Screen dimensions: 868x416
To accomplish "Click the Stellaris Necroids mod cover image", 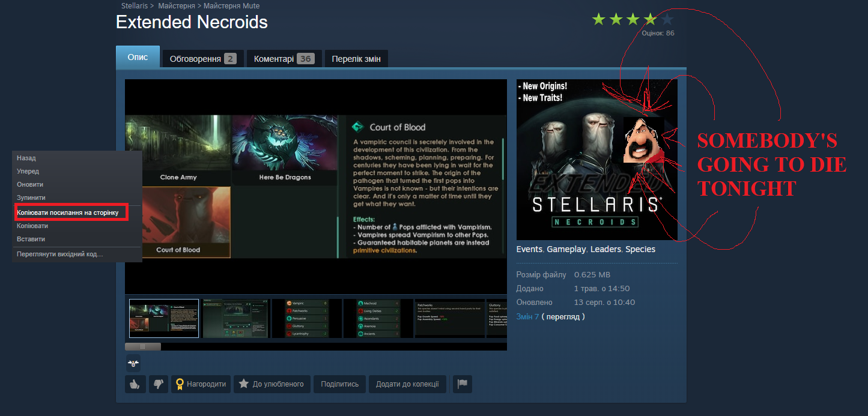I will [596, 160].
